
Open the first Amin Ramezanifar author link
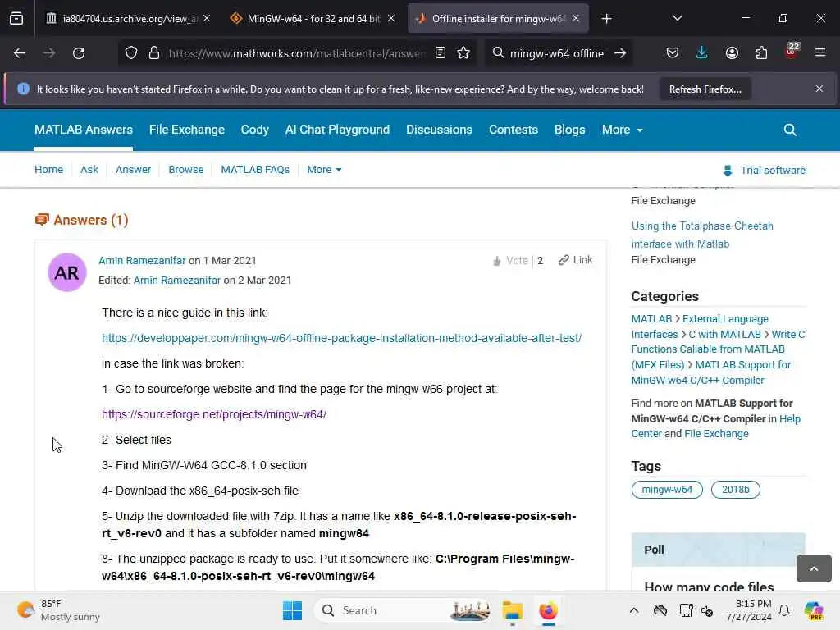tap(142, 260)
